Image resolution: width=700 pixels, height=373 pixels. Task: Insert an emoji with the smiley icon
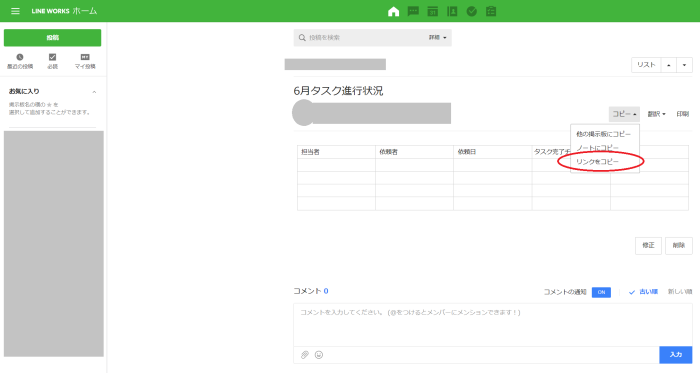(319, 355)
